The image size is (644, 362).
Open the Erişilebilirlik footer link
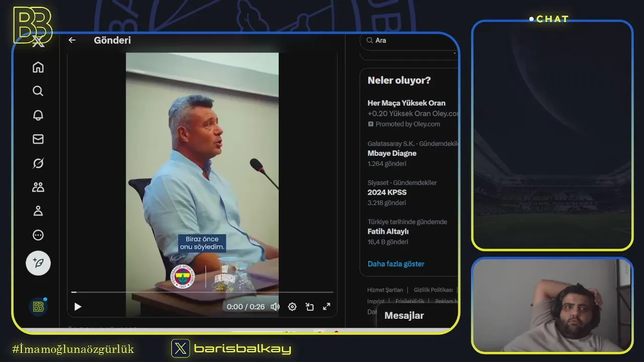(x=410, y=301)
